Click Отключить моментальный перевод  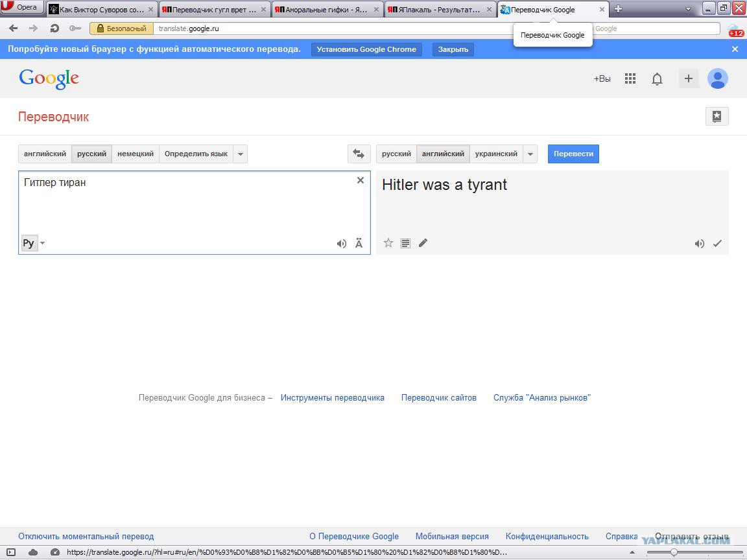(86, 536)
